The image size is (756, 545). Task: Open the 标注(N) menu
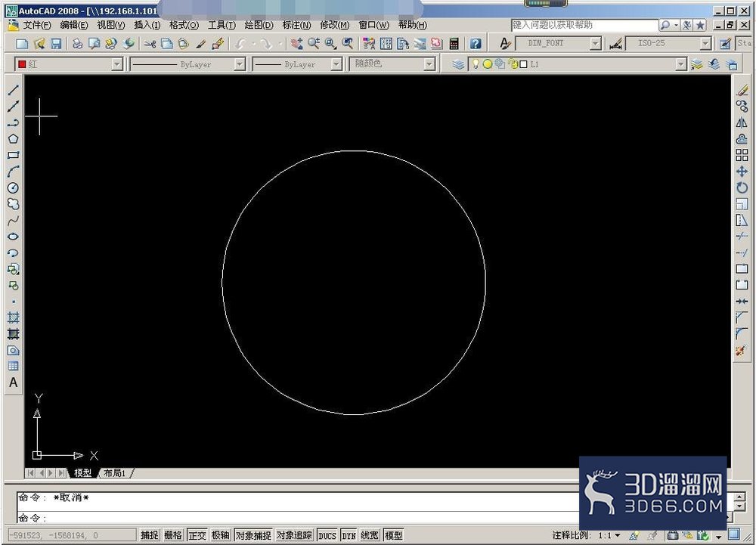(296, 25)
